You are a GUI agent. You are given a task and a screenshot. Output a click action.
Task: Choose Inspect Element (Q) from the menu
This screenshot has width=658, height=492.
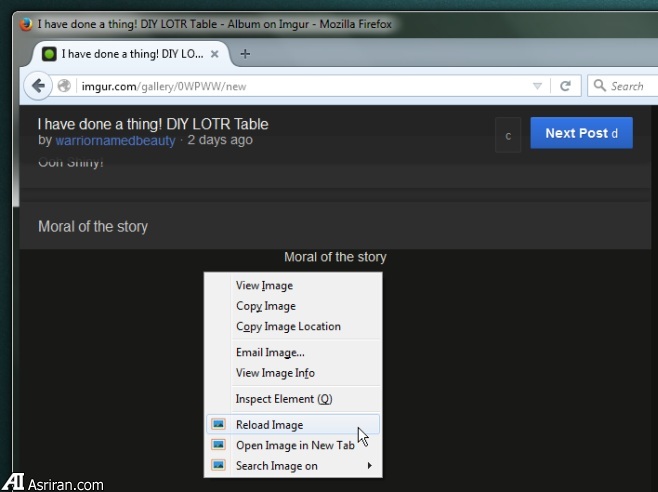(283, 399)
